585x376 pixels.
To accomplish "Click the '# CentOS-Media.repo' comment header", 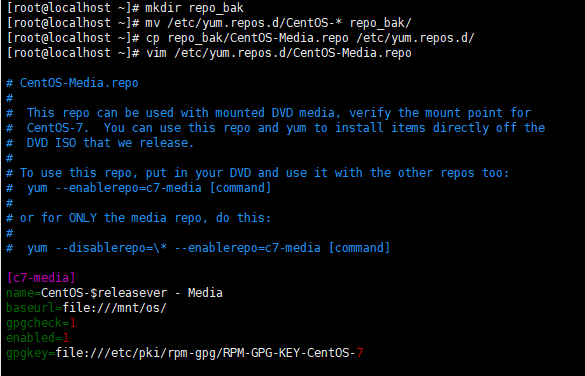I will (72, 83).
